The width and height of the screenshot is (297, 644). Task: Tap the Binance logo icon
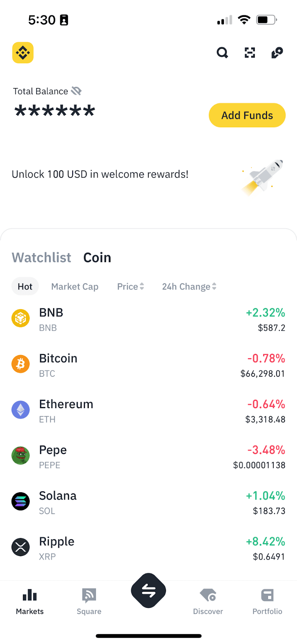(x=23, y=53)
